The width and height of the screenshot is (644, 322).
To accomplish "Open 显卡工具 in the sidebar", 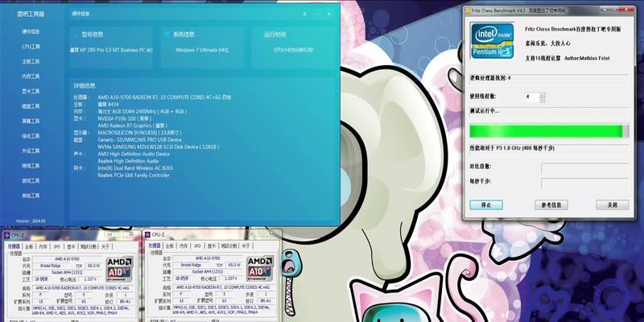I will point(31,91).
